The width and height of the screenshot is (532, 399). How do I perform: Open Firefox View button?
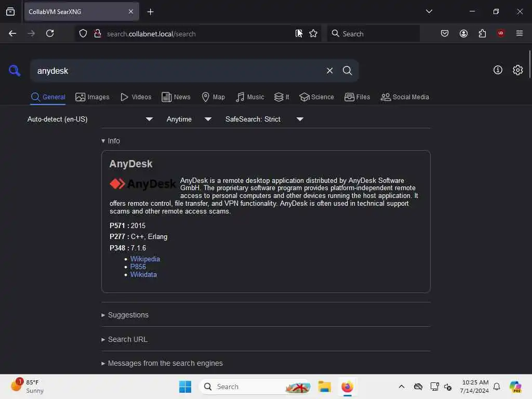pos(10,11)
